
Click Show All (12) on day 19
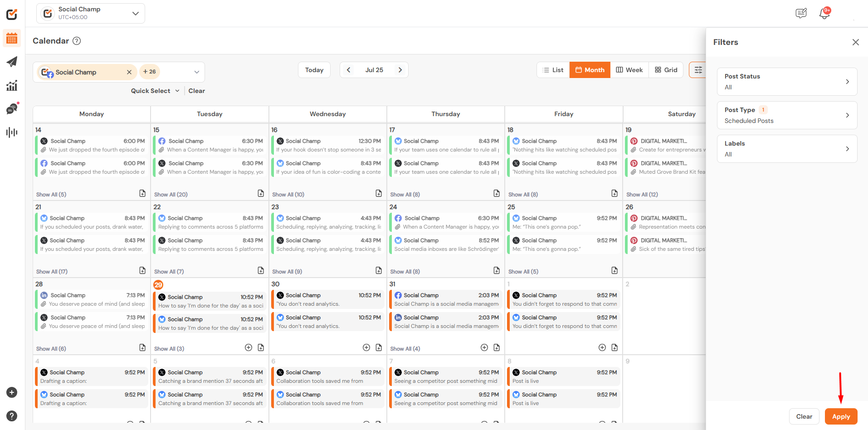point(642,195)
